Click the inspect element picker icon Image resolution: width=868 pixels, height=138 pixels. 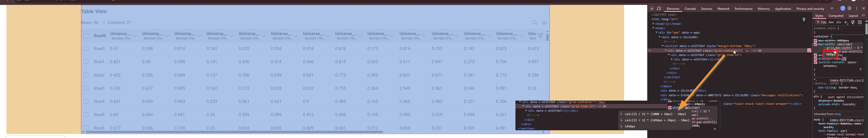click(x=652, y=9)
